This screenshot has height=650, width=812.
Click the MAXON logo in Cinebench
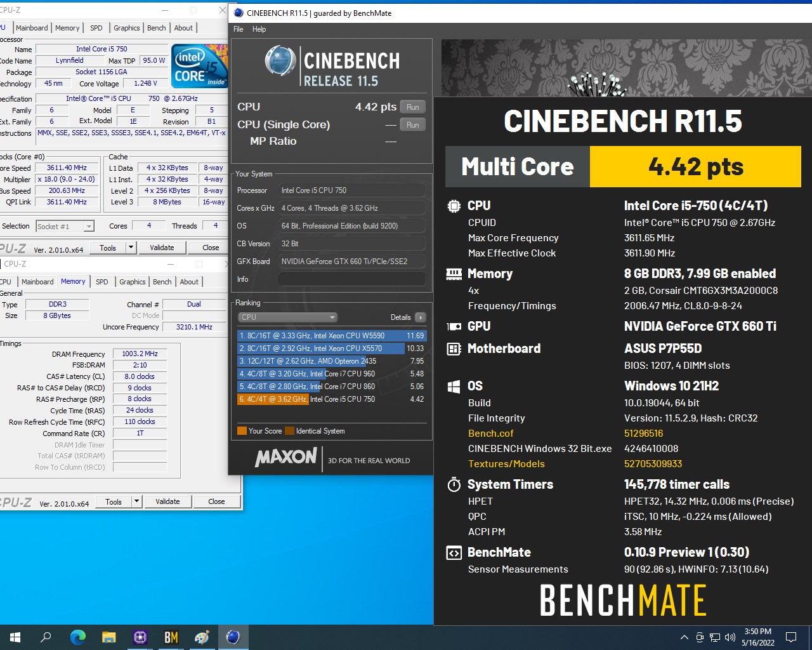click(x=286, y=457)
